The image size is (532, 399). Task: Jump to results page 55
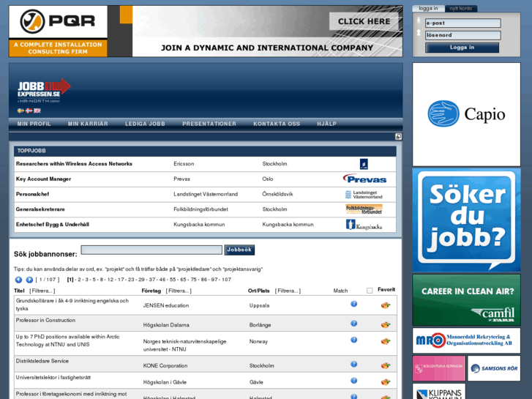point(173,280)
